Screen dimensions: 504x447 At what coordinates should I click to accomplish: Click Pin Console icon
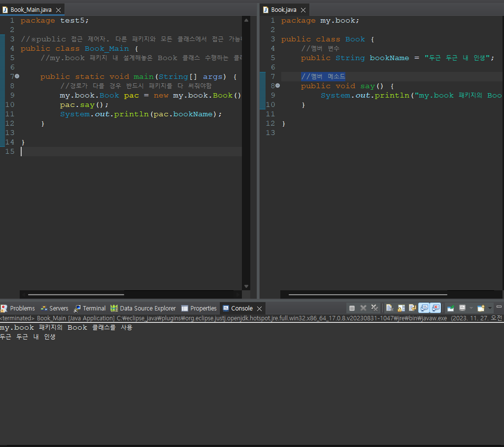coord(451,308)
